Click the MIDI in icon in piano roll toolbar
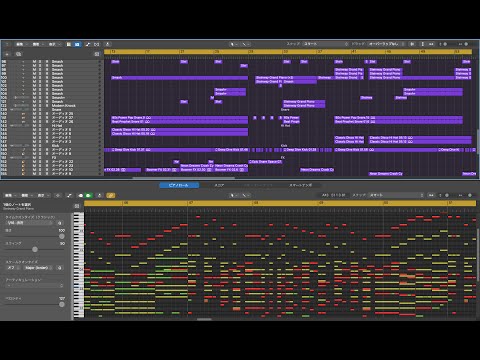Image resolution: width=480 pixels, height=360 pixels. [x=80, y=195]
